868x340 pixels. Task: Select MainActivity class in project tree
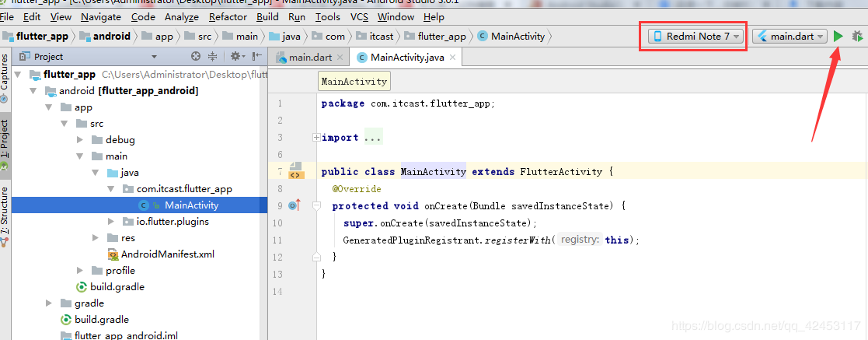click(191, 205)
